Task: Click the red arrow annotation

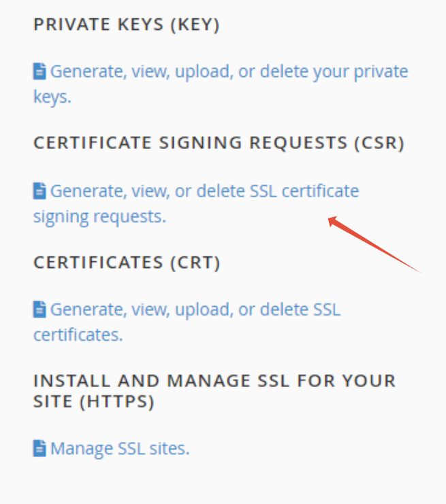Action: point(373,244)
